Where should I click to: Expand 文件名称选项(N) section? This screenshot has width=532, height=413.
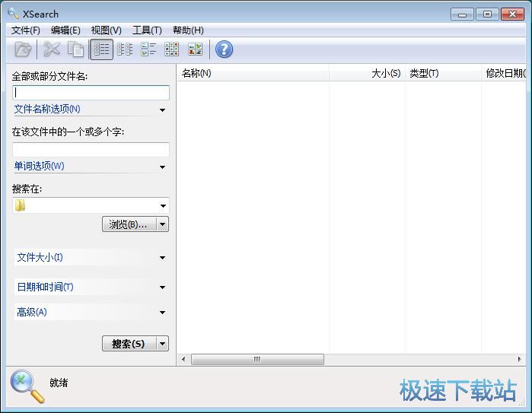pos(91,110)
